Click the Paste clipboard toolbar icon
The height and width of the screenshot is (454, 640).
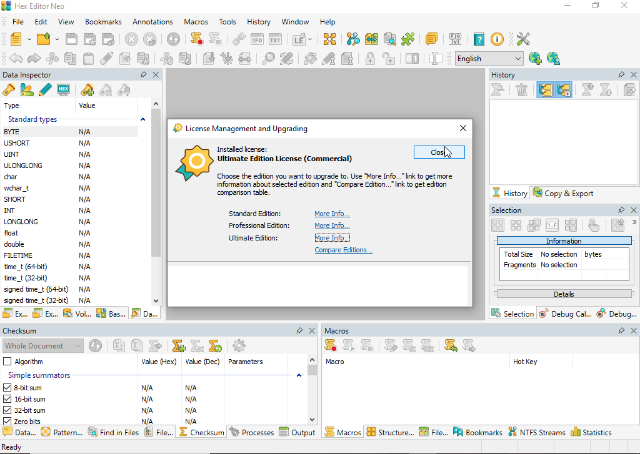click(89, 58)
